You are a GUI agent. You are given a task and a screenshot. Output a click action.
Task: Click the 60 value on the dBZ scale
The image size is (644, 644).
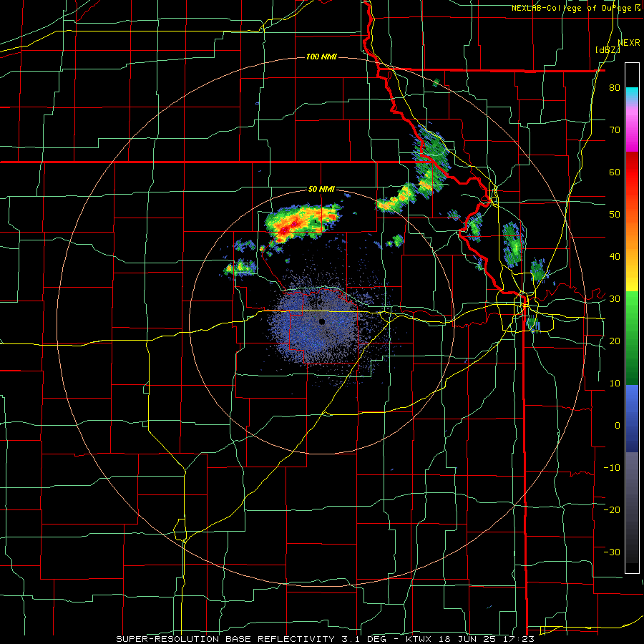coord(615,172)
